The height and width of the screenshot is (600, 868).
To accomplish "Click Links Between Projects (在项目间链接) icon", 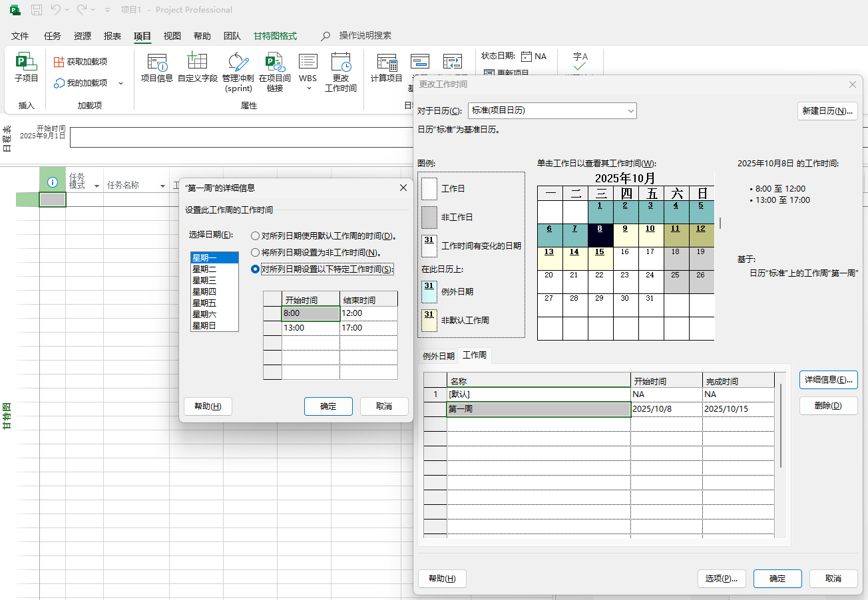I will coord(275,62).
